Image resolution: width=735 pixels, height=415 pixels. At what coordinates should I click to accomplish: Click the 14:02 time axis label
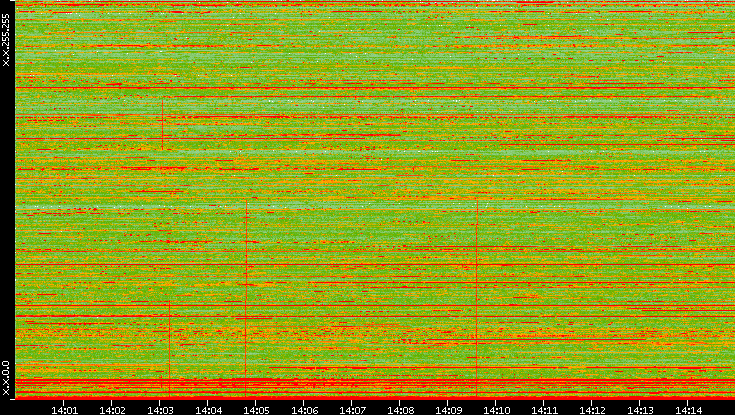coord(112,410)
